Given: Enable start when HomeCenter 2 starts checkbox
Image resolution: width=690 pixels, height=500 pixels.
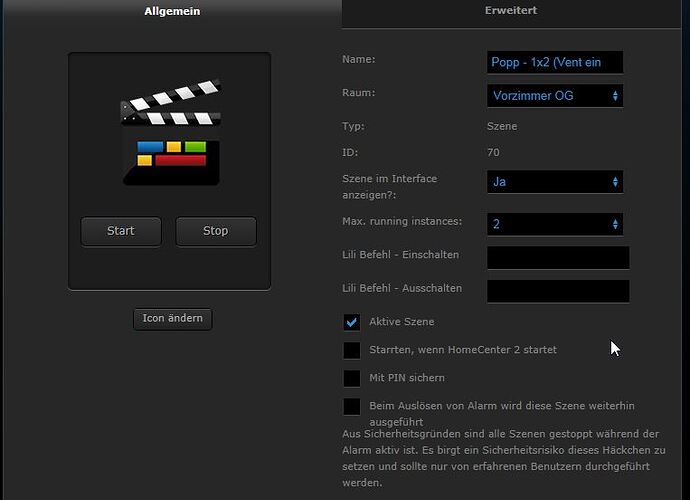Looking at the screenshot, I should tap(352, 350).
